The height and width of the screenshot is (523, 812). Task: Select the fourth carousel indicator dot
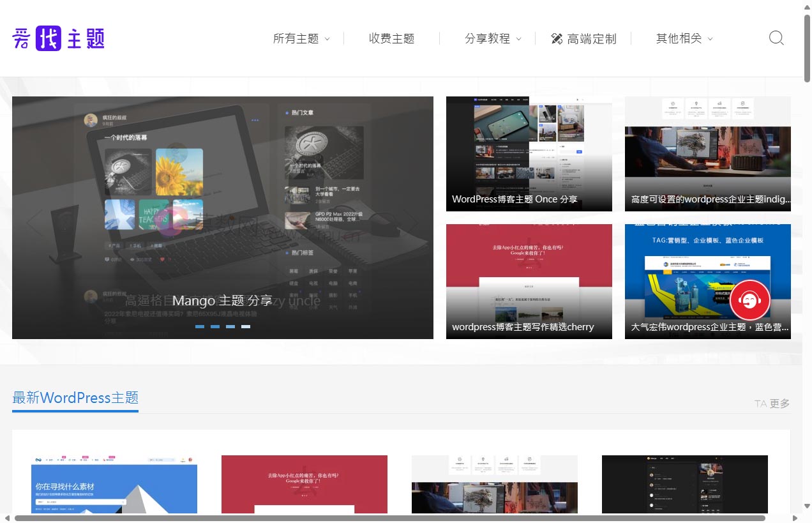point(246,326)
